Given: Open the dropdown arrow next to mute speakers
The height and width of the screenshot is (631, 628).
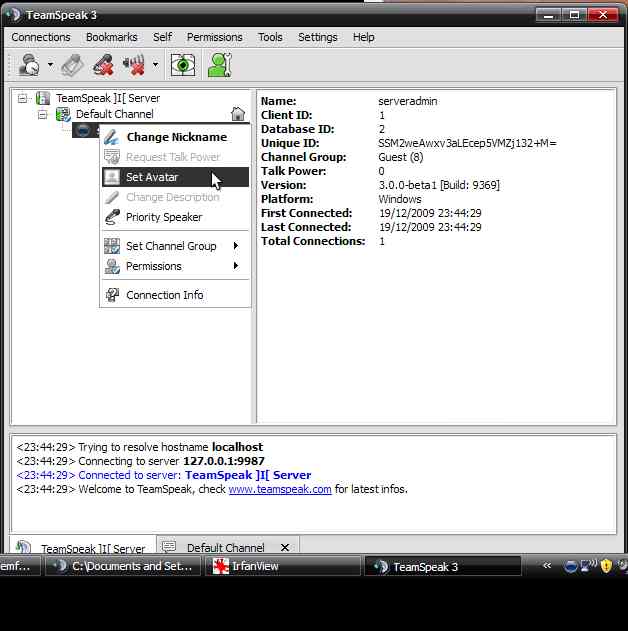Looking at the screenshot, I should click(155, 64).
